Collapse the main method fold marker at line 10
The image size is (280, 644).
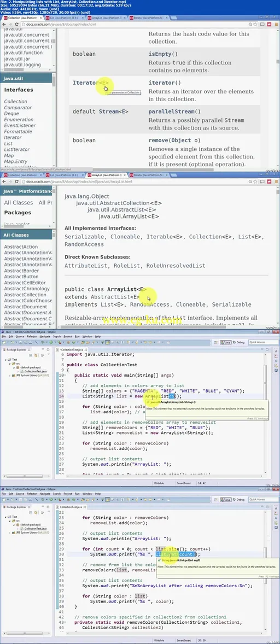point(65,375)
